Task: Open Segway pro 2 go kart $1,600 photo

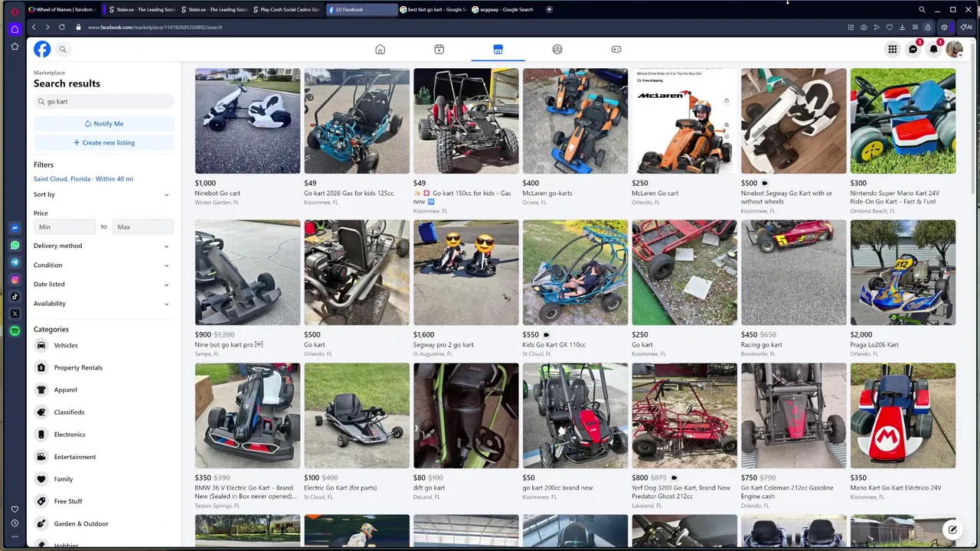Action: tap(465, 272)
